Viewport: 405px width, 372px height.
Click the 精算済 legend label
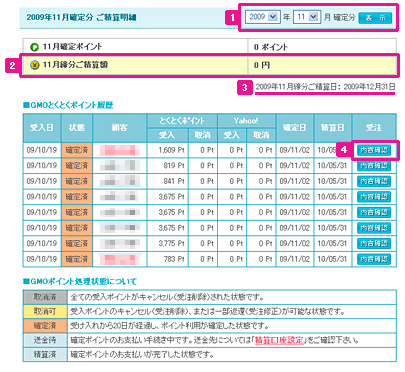[x=45, y=354]
